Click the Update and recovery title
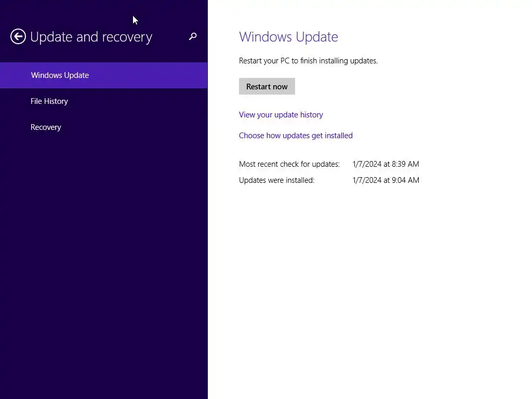532x399 pixels. pos(91,37)
